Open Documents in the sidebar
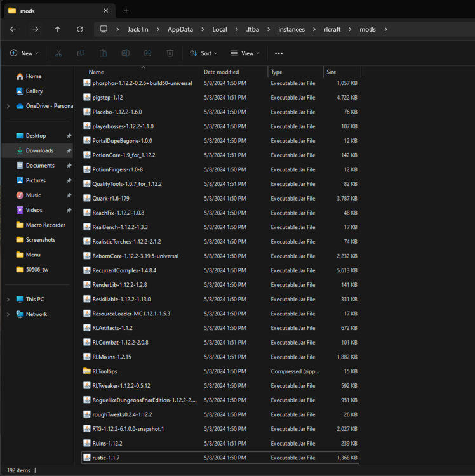This screenshot has height=476, width=475. [36, 166]
